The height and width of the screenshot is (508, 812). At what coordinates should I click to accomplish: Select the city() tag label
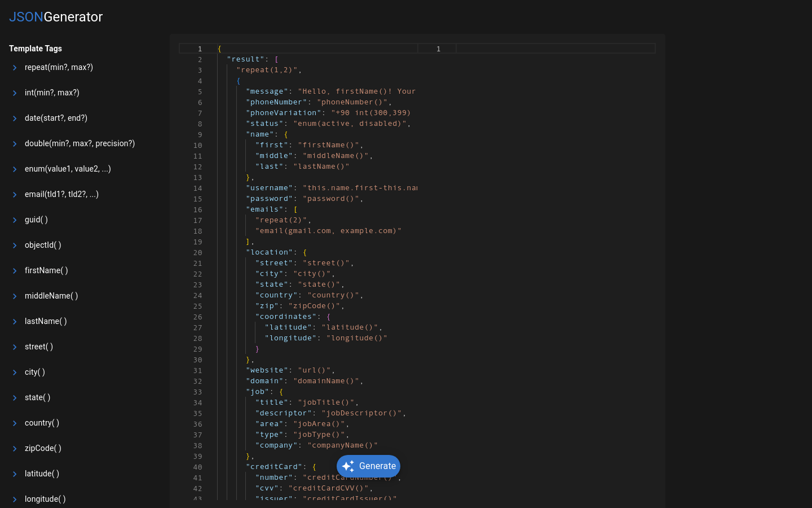pos(35,372)
